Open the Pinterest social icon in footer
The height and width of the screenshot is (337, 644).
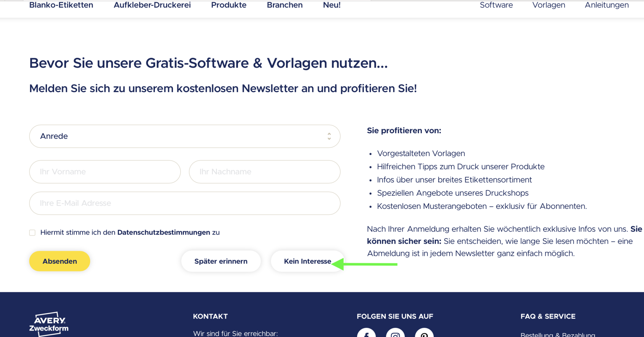click(424, 335)
